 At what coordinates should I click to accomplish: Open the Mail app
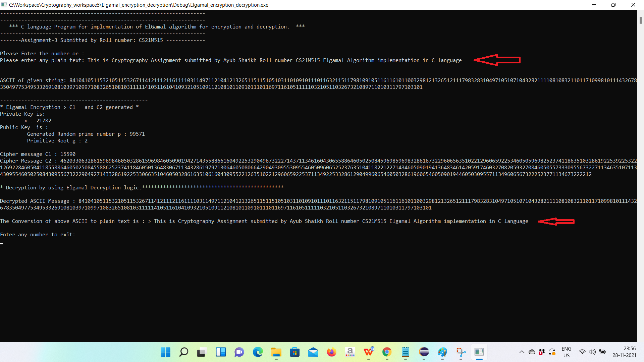(313, 352)
